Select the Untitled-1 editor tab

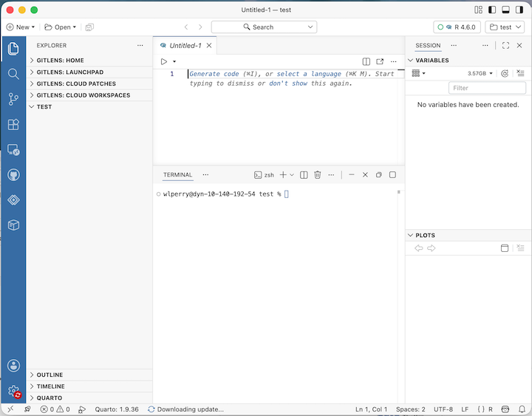click(x=185, y=46)
